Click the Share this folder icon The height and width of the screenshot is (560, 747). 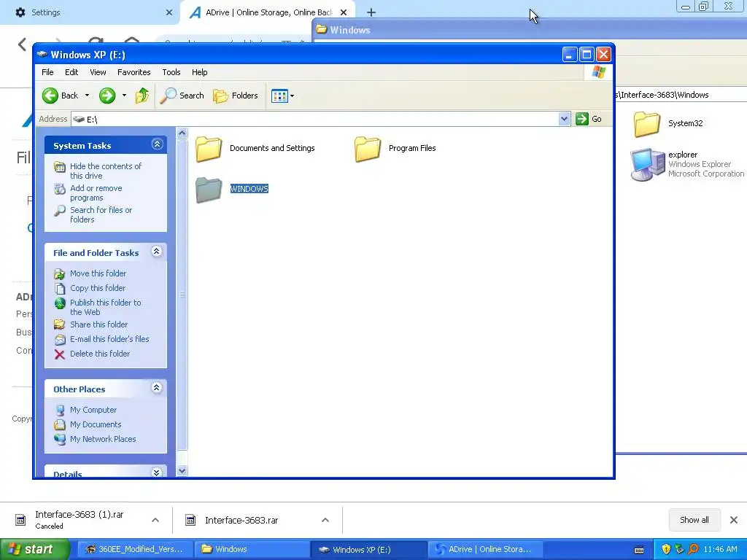click(x=60, y=324)
